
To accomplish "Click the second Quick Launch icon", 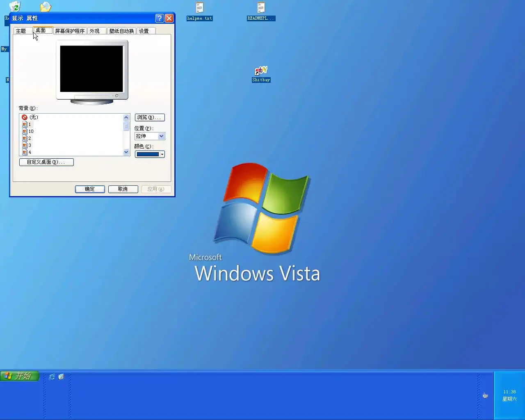I will click(x=61, y=377).
